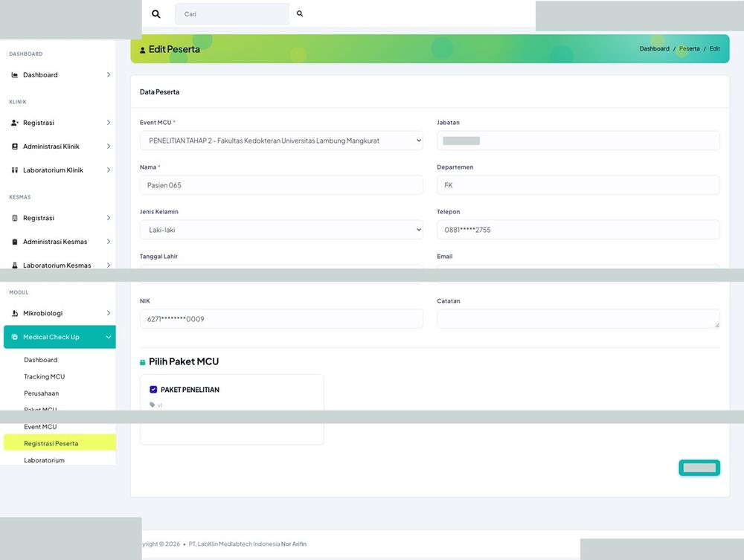Open Event MCU submenu item
The image size is (744, 560).
point(40,427)
